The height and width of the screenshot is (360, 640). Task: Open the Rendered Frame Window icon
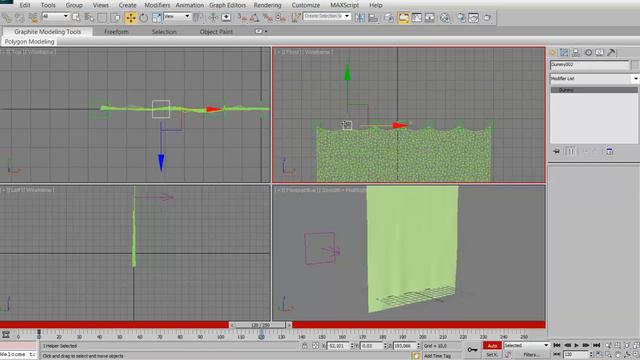click(x=473, y=18)
